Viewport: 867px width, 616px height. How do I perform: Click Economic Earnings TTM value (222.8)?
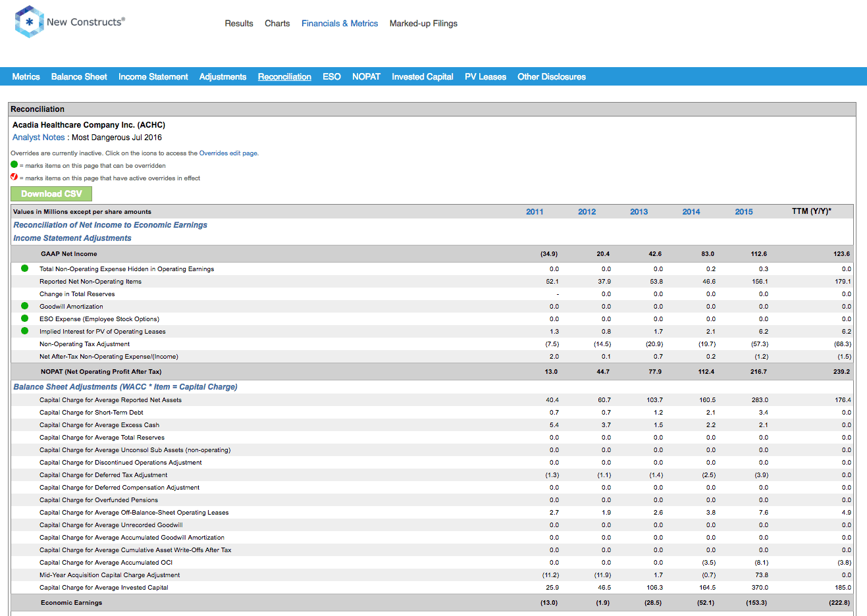[839, 602]
